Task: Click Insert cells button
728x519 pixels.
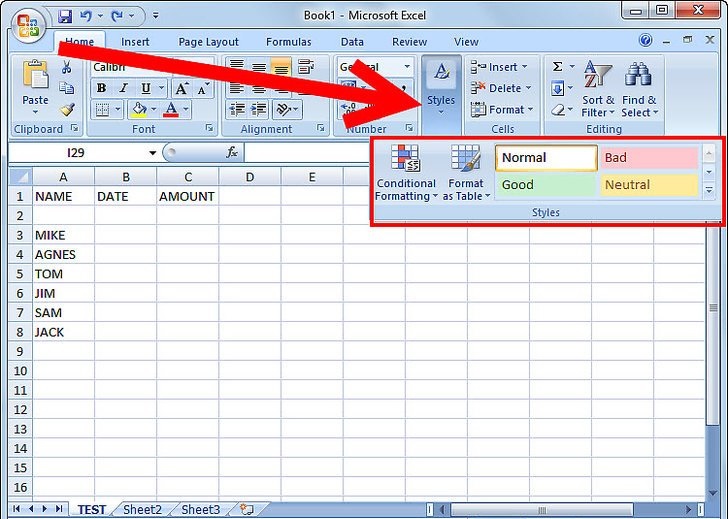Action: click(500, 67)
